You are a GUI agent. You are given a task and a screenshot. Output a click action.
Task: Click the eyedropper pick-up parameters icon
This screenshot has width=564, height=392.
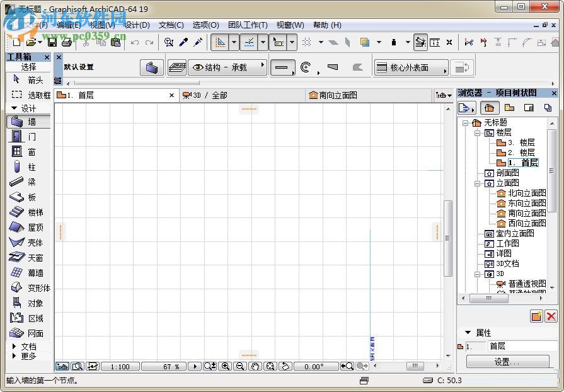coord(182,42)
